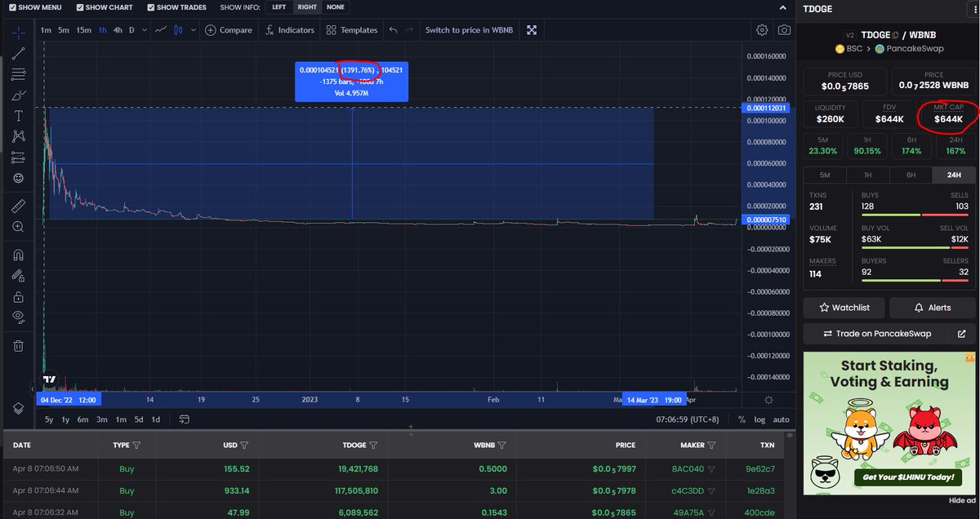The width and height of the screenshot is (980, 519).
Task: Activate the zoom in tool
Action: point(18,227)
